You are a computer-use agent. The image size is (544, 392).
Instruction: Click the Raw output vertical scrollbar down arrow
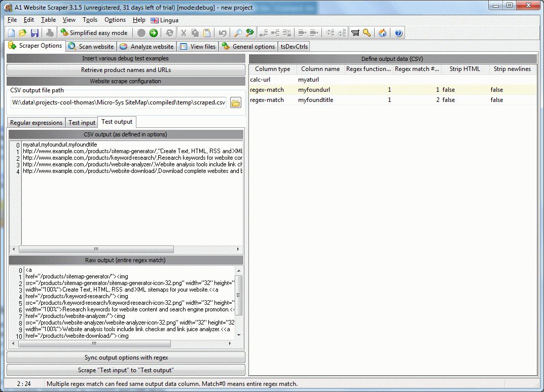coord(239,335)
